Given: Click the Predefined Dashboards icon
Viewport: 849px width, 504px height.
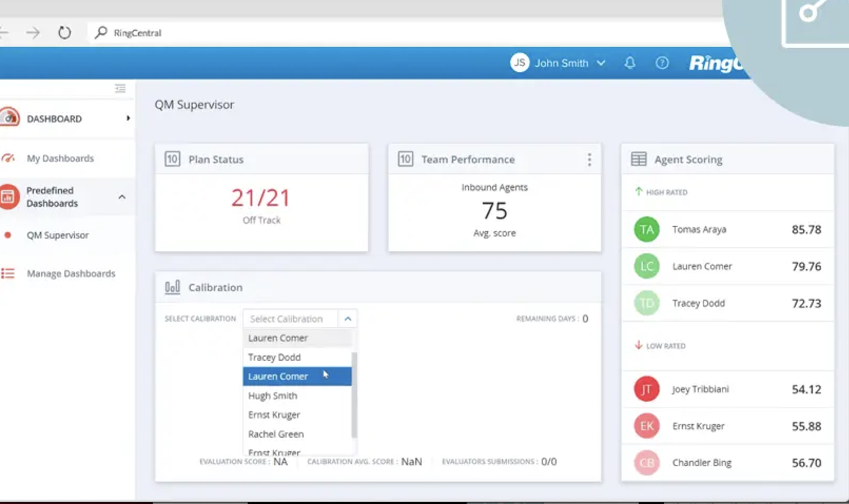Looking at the screenshot, I should point(8,197).
